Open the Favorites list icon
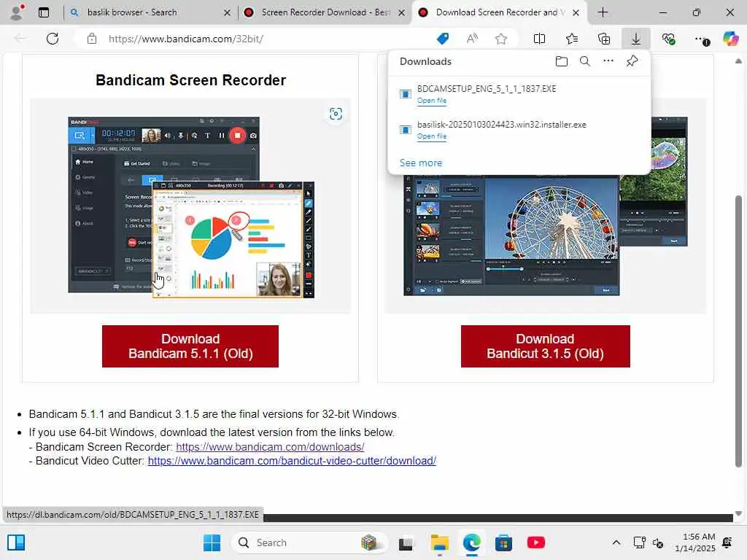 572,39
